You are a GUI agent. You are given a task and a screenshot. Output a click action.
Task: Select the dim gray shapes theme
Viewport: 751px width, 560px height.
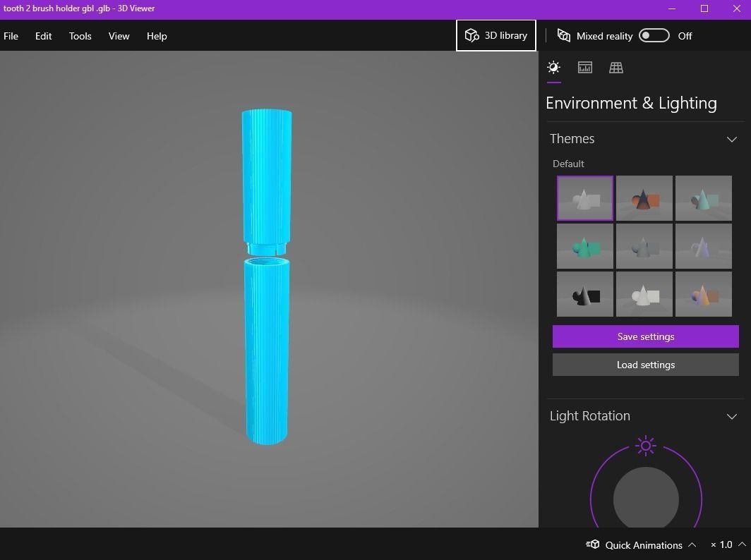click(x=644, y=246)
